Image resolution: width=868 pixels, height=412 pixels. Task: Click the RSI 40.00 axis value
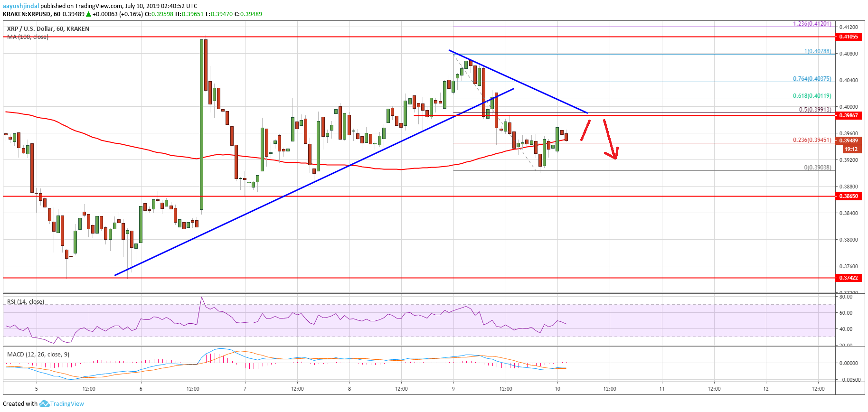846,329
